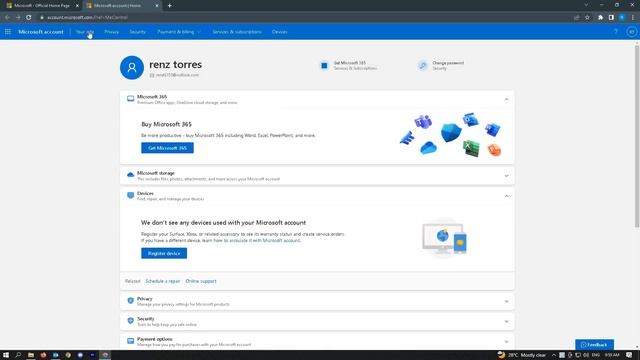Image resolution: width=640 pixels, height=360 pixels.
Task: Click the Feedback button
Action: coord(594,344)
